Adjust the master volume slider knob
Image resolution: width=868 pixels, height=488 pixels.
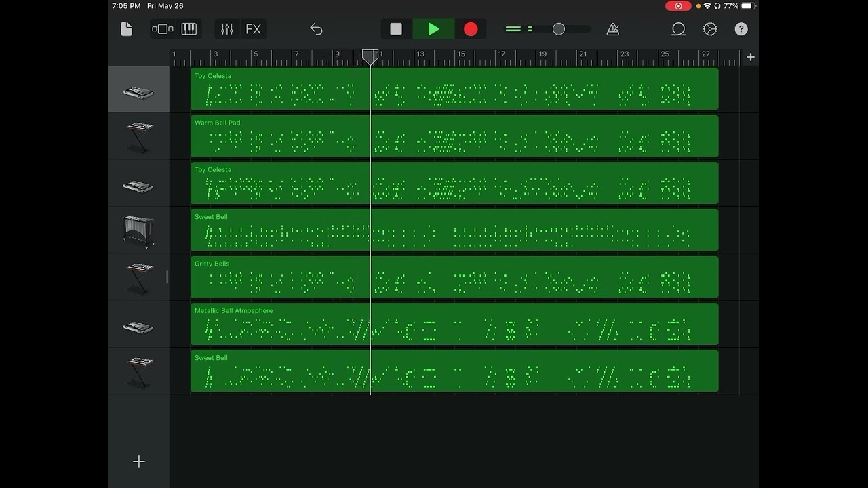click(x=558, y=29)
